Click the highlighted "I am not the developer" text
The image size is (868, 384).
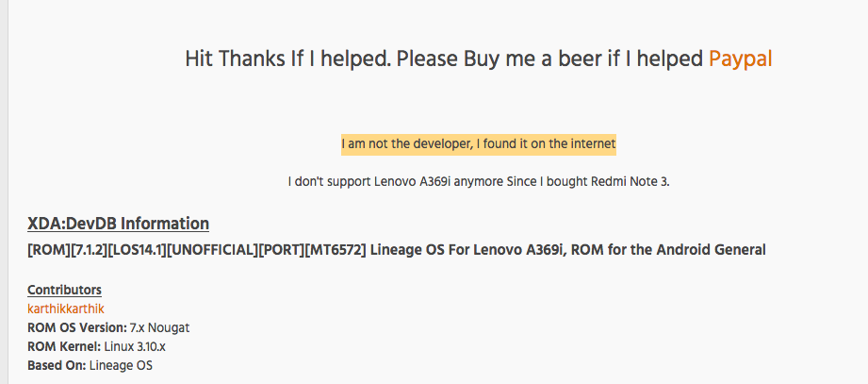click(x=478, y=144)
